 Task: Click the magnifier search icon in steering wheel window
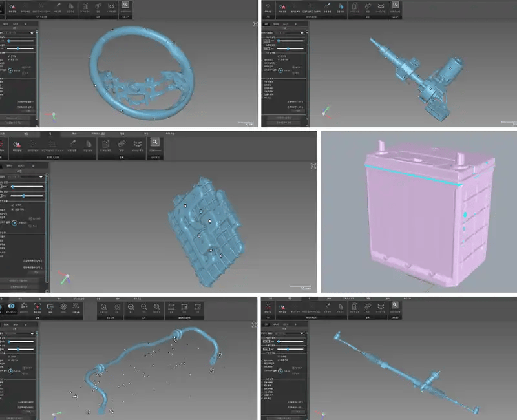(x=125, y=5)
